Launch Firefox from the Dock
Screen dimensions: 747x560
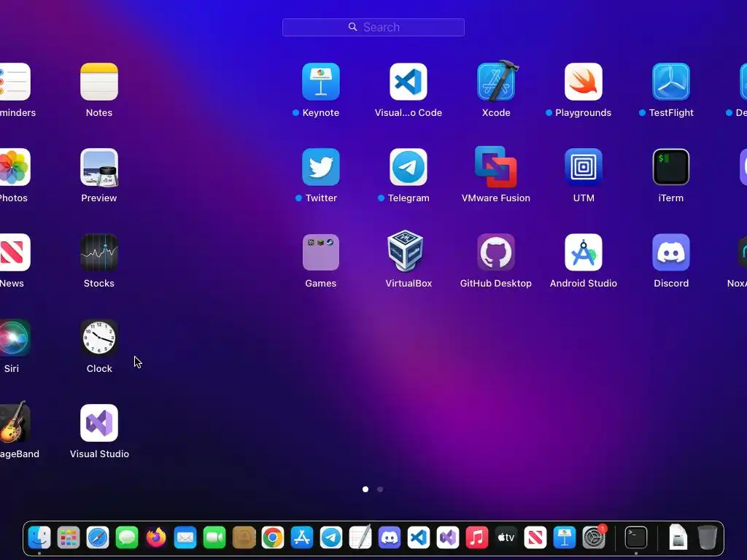coord(156,537)
